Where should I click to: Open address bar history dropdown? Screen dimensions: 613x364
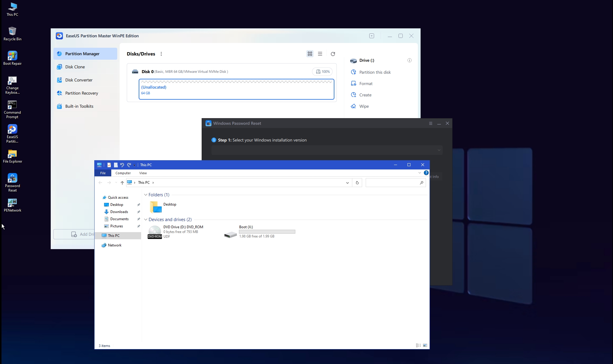[347, 183]
